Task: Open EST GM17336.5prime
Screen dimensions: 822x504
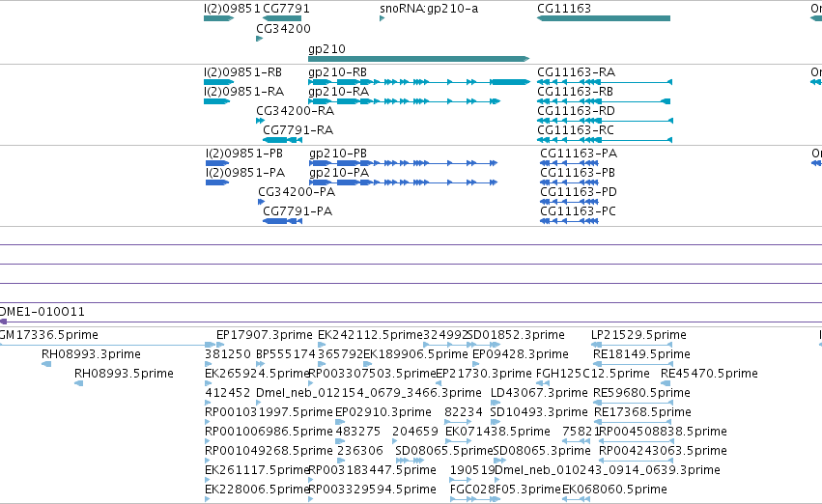Action: [x=107, y=345]
